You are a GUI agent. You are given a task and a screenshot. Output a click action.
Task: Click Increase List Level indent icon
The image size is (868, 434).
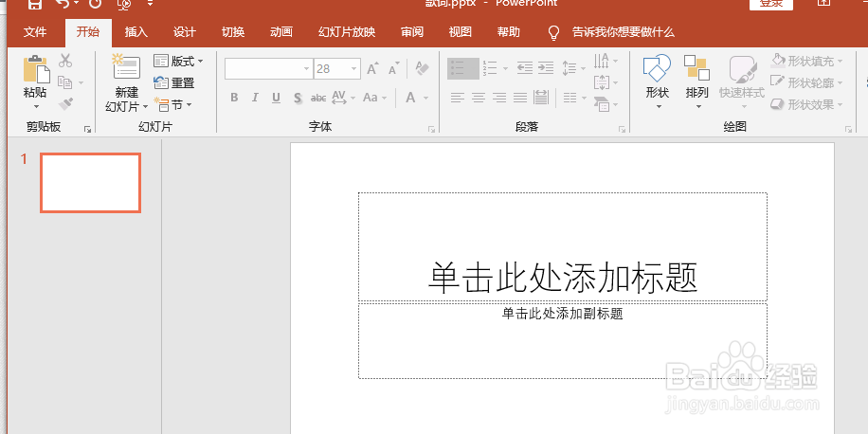coord(546,68)
